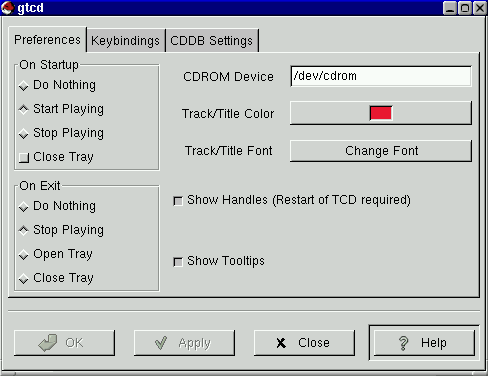Click the X icon on Close button
The image size is (488, 376).
[281, 343]
